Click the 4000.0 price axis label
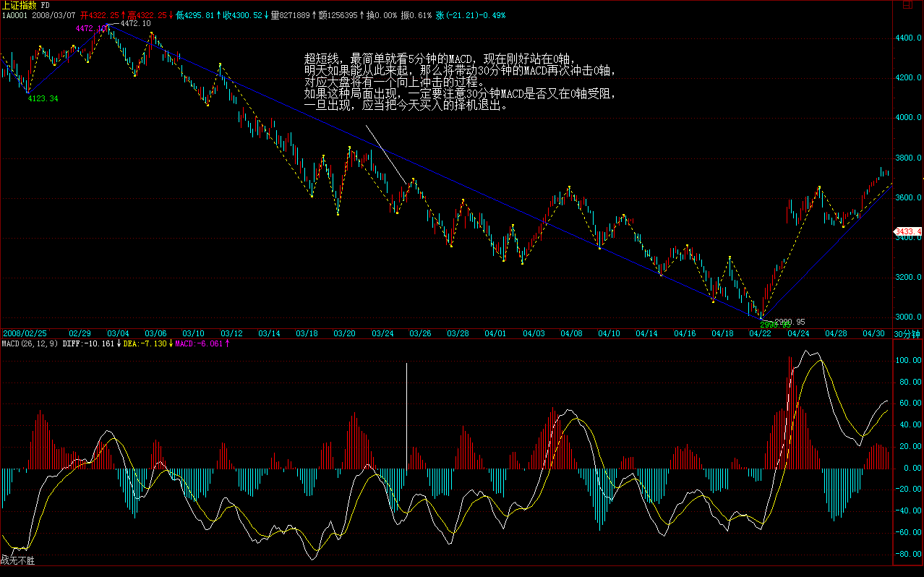924x577 pixels. (x=909, y=117)
